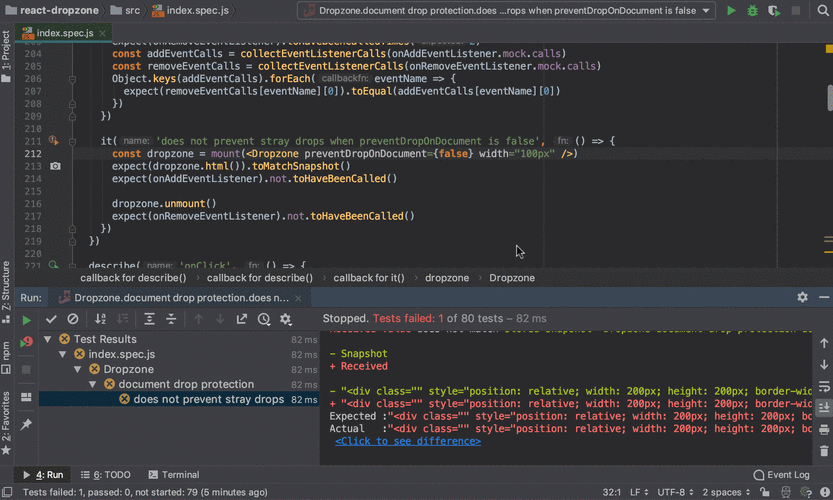Screen dimensions: 833x500
Task: Jump up the stack trace arrow
Action: pyautogui.click(x=824, y=343)
